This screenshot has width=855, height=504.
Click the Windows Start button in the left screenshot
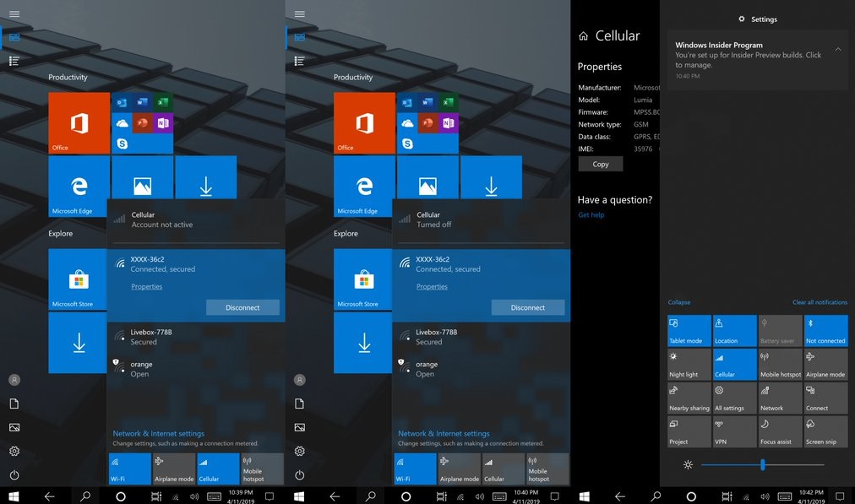click(x=14, y=496)
